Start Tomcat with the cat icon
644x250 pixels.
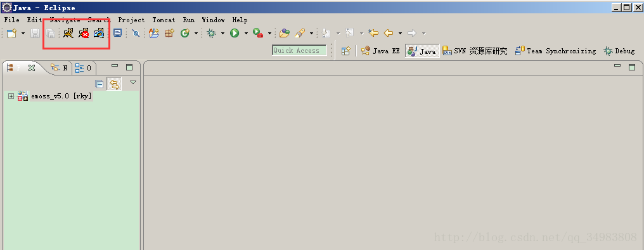click(68, 33)
